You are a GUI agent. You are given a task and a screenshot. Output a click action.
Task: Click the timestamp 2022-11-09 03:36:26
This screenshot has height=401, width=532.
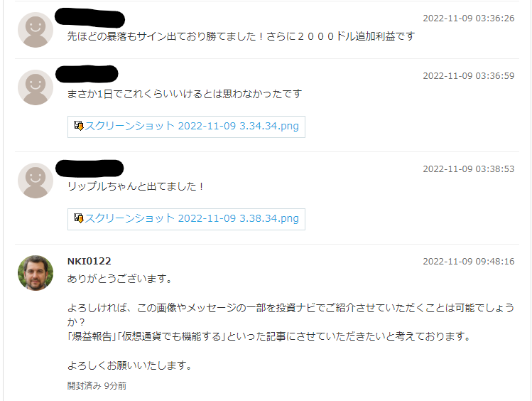469,18
